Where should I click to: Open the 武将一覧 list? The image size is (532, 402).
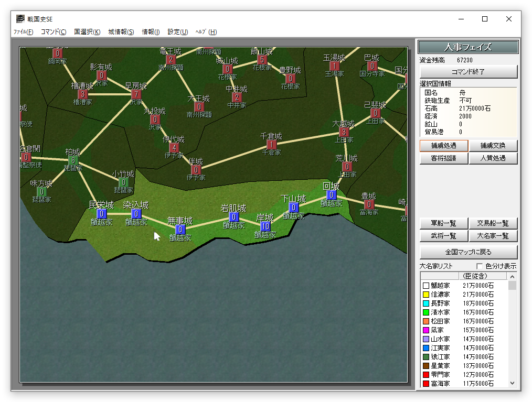pos(443,236)
